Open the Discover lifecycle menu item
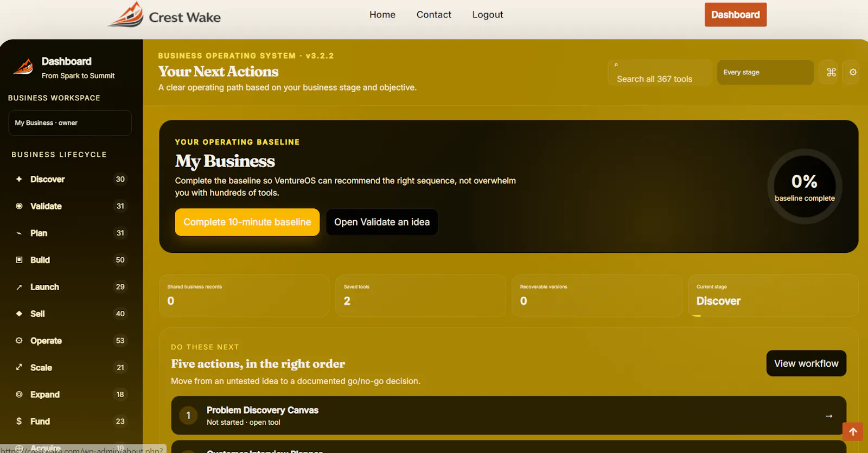Image resolution: width=868 pixels, height=453 pixels. point(70,179)
